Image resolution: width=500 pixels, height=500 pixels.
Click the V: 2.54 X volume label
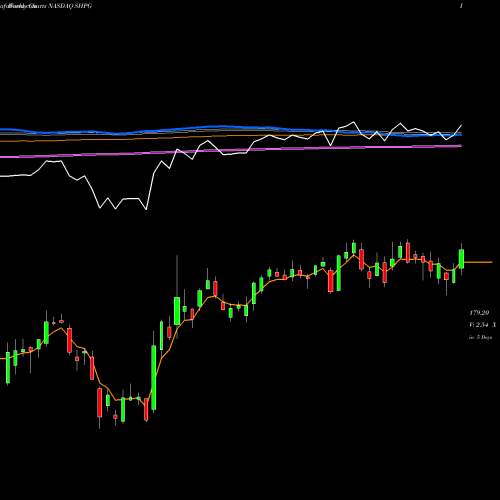point(482,325)
